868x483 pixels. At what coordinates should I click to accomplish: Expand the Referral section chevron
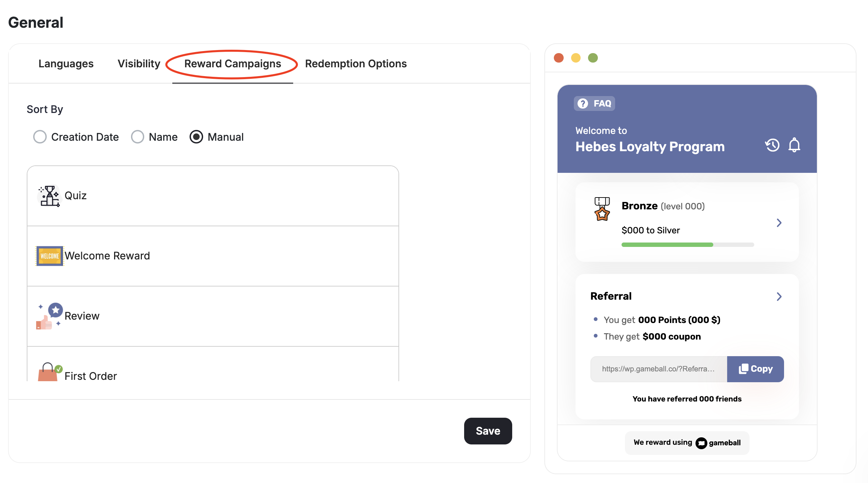click(x=780, y=296)
